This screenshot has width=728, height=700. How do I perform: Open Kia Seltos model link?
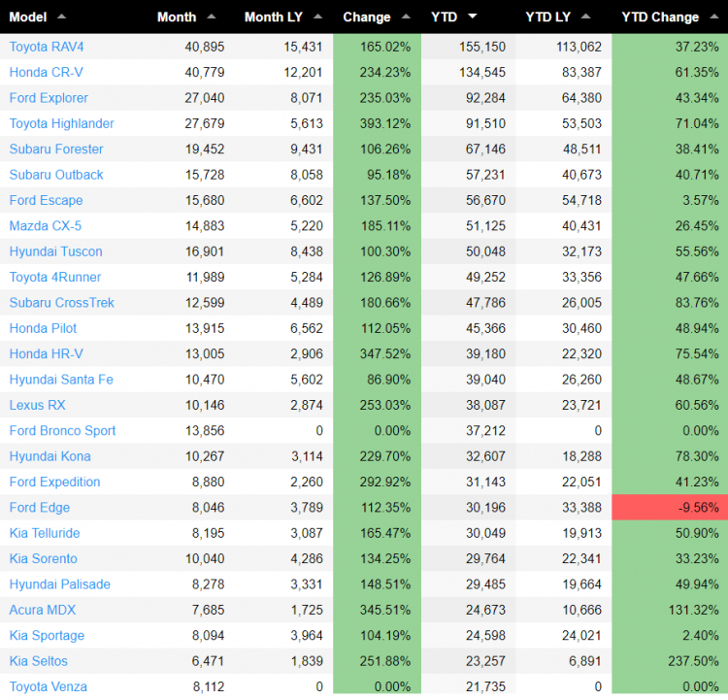(38, 661)
